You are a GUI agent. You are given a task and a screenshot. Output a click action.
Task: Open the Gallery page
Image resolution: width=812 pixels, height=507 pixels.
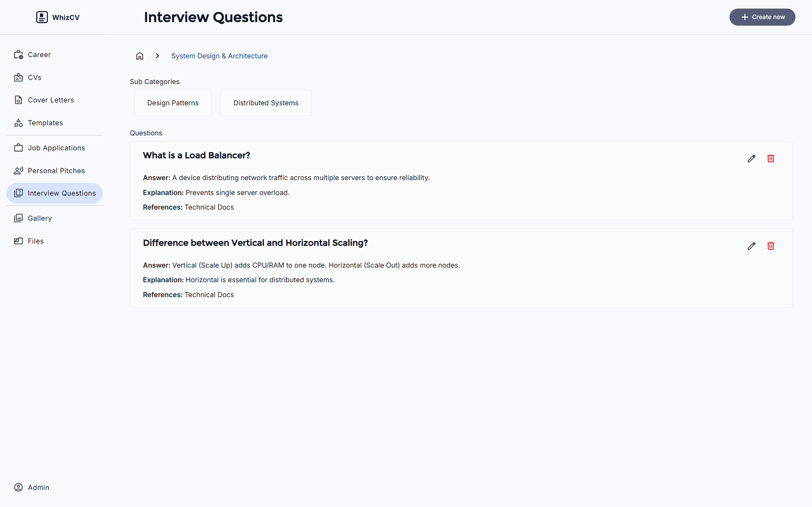click(54, 218)
